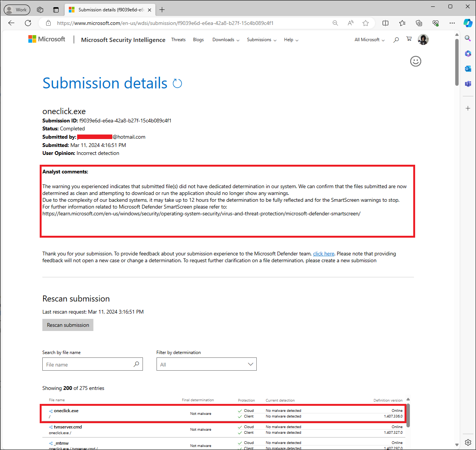Screen dimensions: 476x450
Task: Expand the Help menu
Action: (291, 40)
